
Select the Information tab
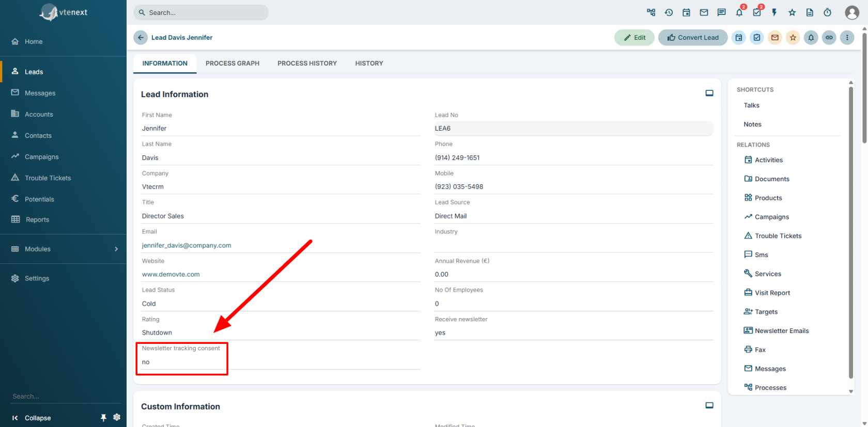165,64
